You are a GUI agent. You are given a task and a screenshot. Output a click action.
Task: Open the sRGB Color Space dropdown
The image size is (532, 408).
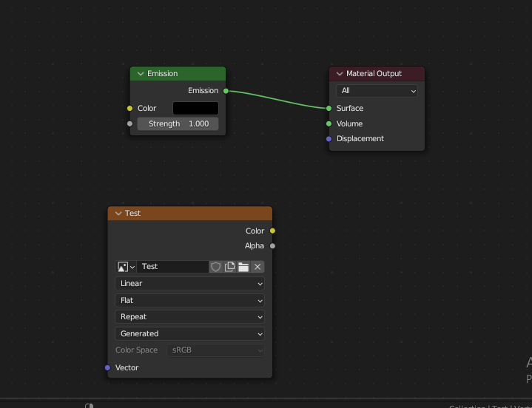[215, 350]
